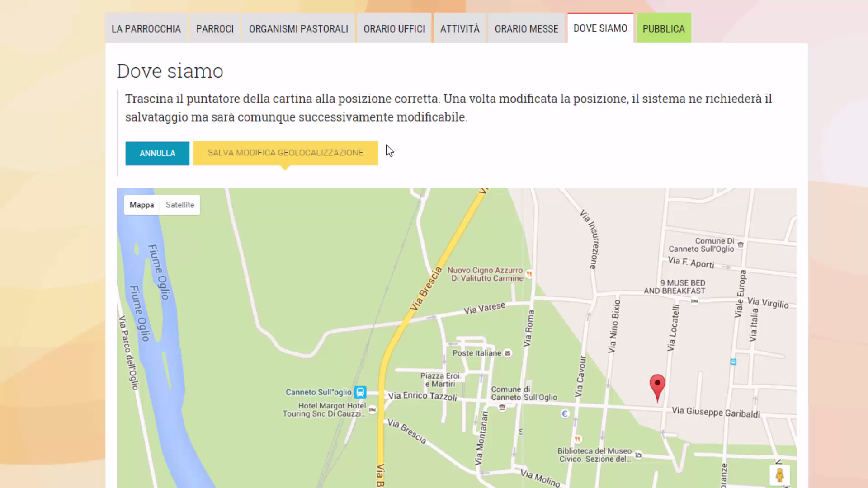Go to the Orario Uffici tab
This screenshot has width=868, height=488.
(x=394, y=28)
